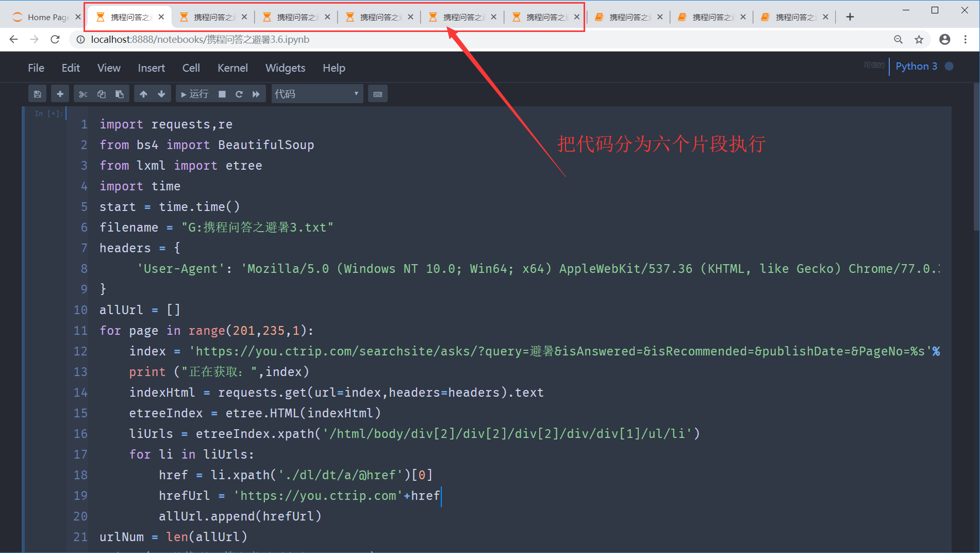Click line 14 requests.get code

click(x=336, y=393)
